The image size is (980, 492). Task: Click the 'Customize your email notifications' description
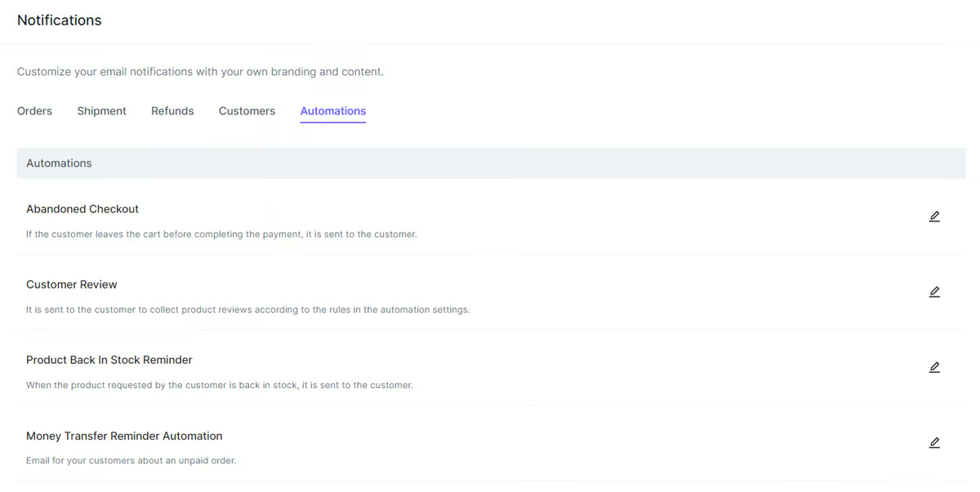point(200,72)
